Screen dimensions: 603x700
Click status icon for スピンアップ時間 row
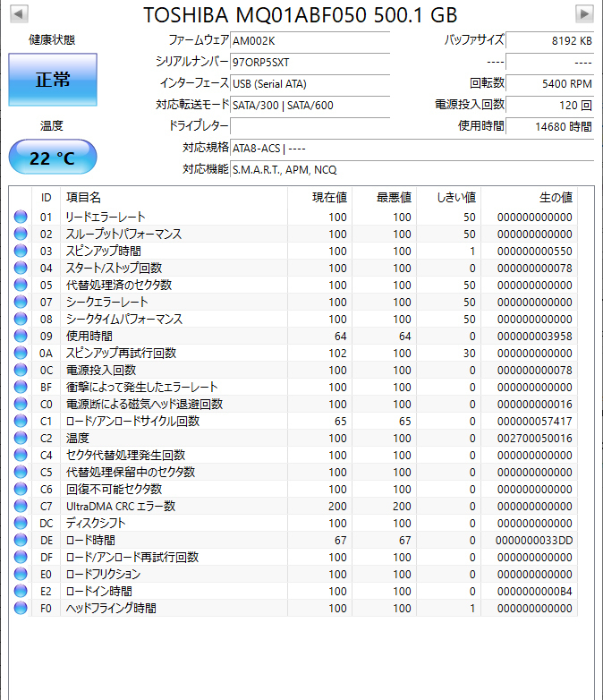click(21, 251)
